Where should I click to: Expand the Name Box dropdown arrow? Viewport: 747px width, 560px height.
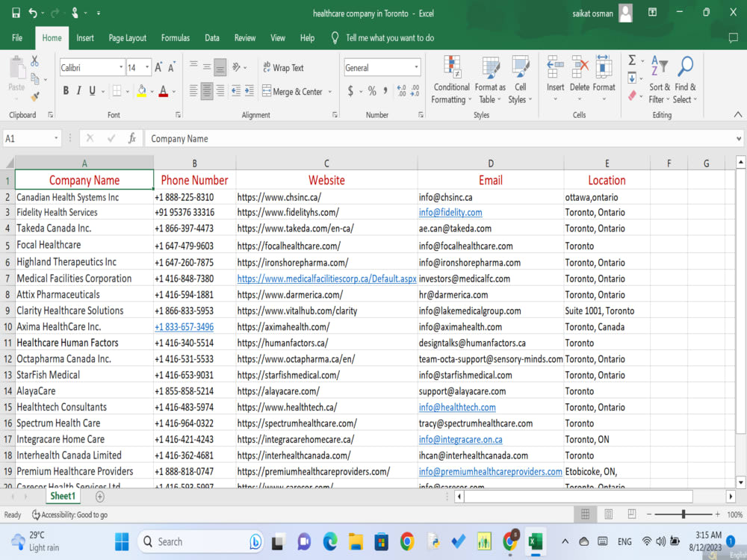[x=56, y=139]
